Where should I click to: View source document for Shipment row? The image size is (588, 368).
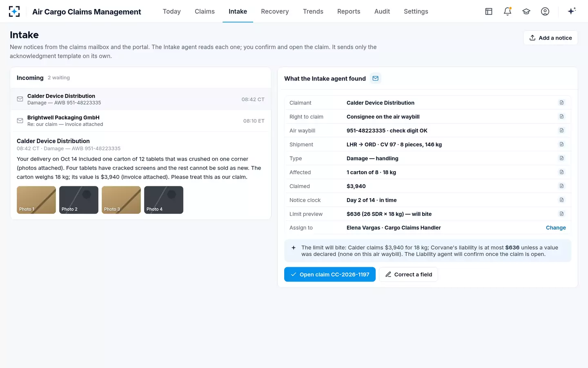click(x=561, y=144)
